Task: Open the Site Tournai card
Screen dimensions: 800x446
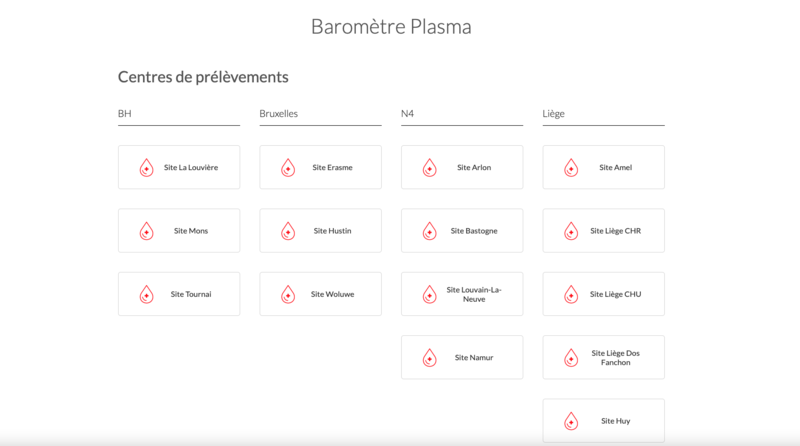Action: click(179, 294)
